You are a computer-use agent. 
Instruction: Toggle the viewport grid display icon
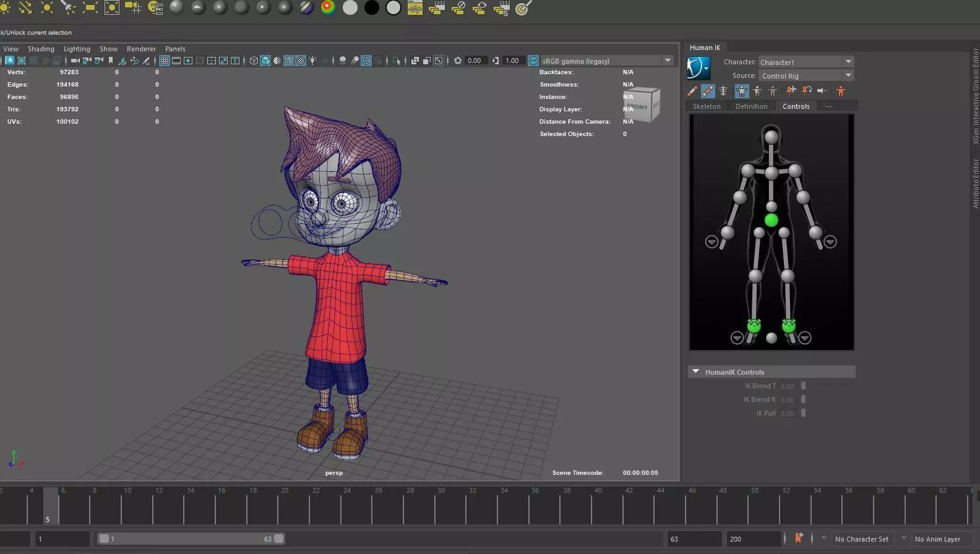tap(165, 61)
